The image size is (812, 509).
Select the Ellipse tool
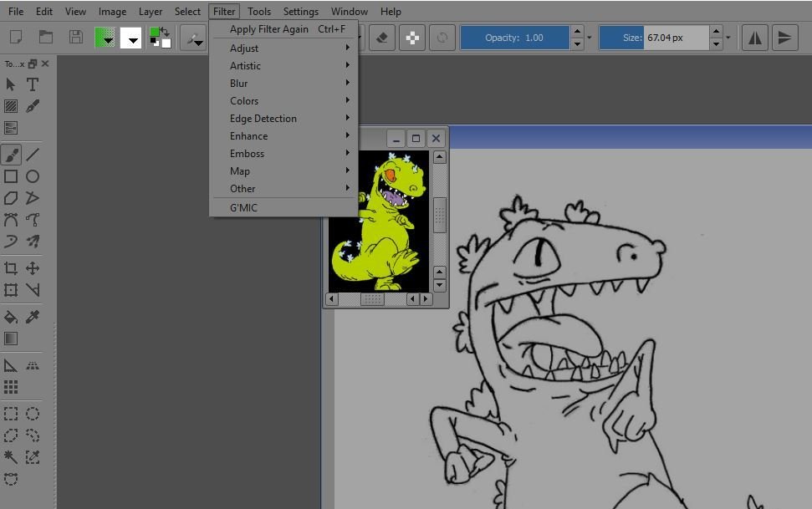tap(32, 176)
